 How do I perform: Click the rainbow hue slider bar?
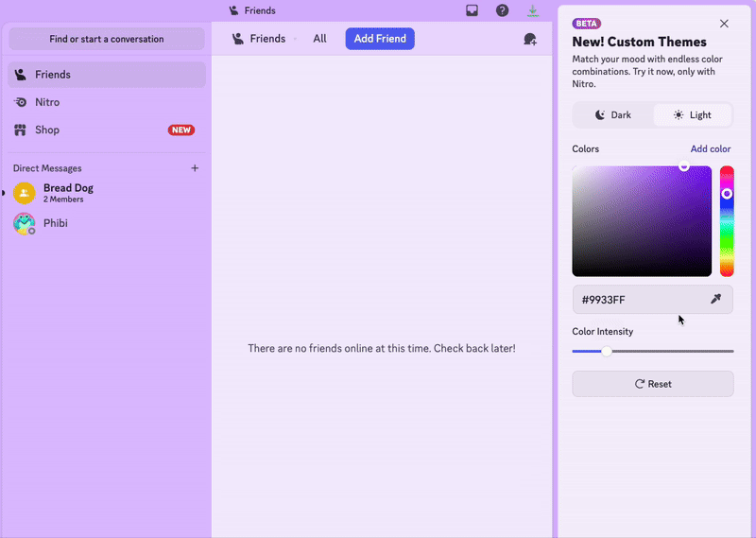[x=727, y=221]
